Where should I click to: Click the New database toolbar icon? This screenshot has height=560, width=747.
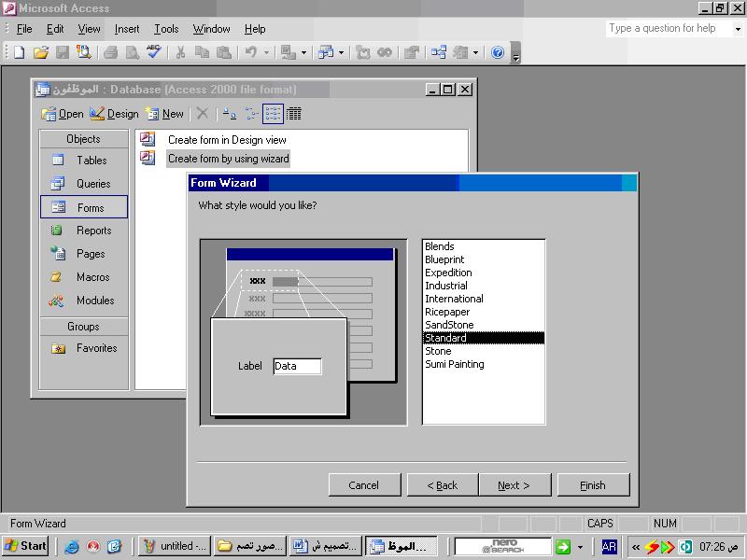20,52
